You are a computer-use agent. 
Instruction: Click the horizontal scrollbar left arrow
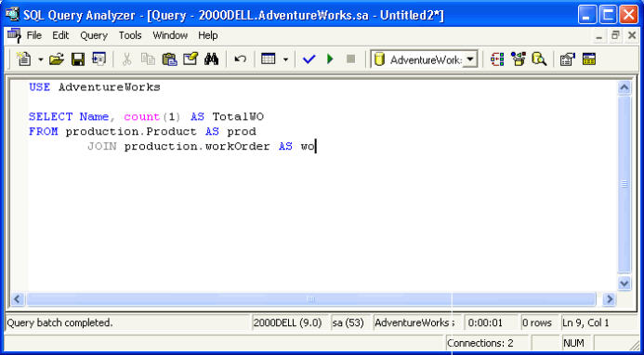click(18, 299)
